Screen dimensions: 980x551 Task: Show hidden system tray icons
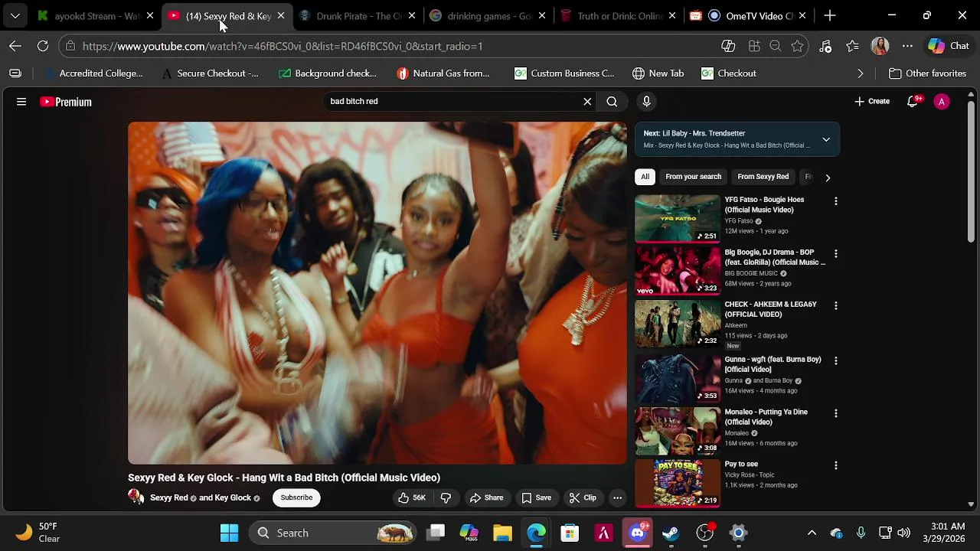(812, 533)
